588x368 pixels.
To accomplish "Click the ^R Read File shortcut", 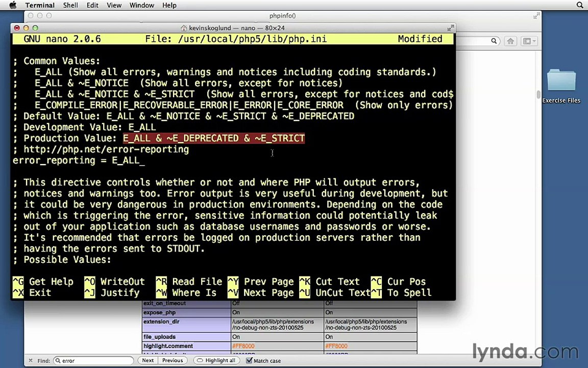I will 189,282.
